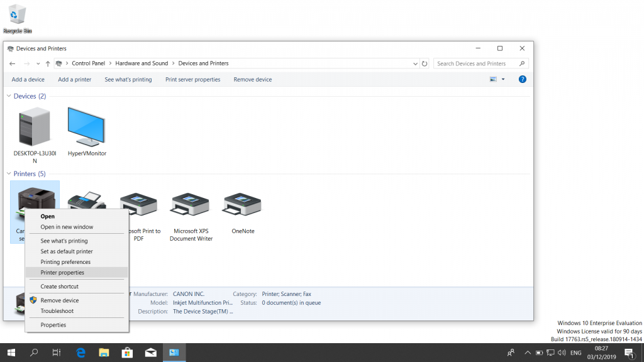The image size is (644, 362).
Task: Click the ENG language indicator
Action: click(576, 353)
